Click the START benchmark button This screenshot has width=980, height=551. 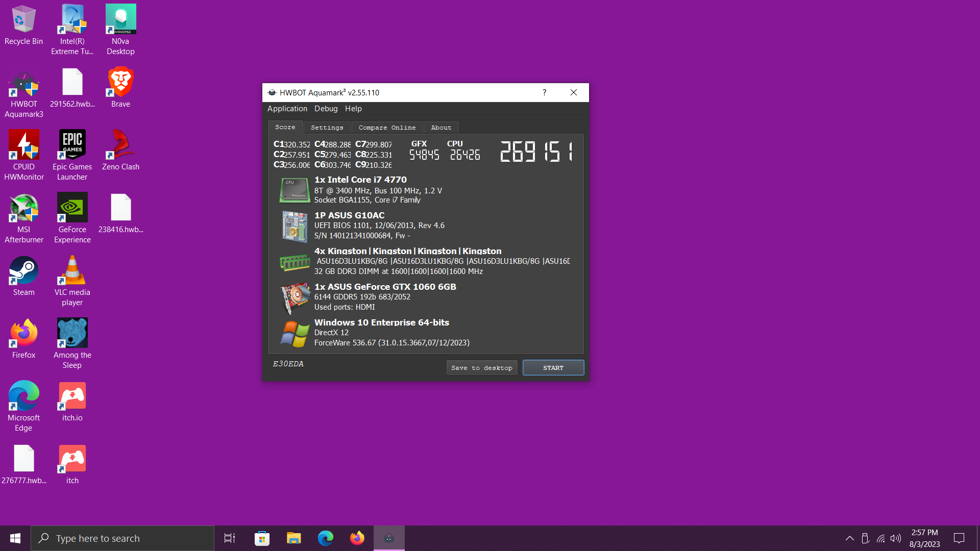coord(553,368)
